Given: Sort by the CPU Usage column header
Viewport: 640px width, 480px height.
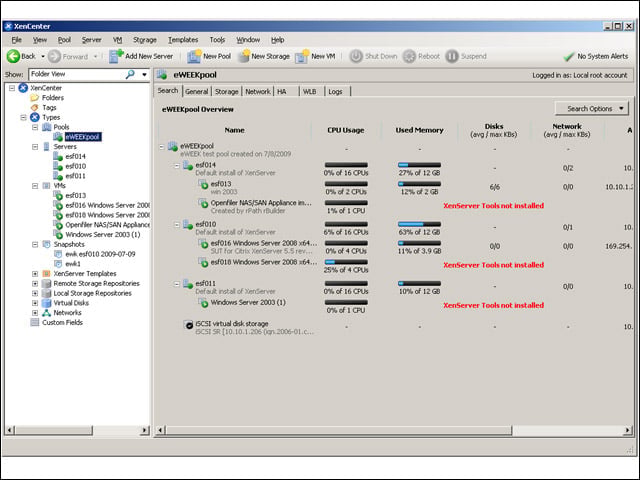Looking at the screenshot, I should 345,130.
